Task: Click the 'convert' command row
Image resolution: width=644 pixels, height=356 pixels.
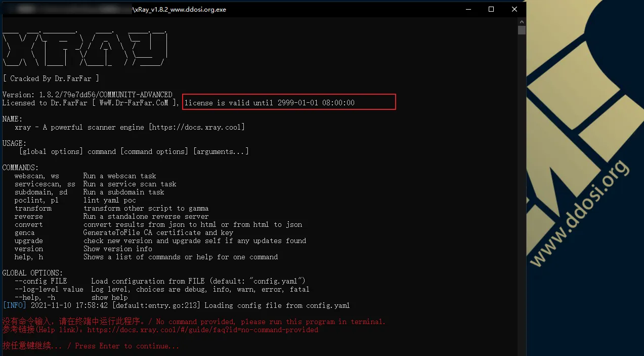Action: (x=158, y=224)
